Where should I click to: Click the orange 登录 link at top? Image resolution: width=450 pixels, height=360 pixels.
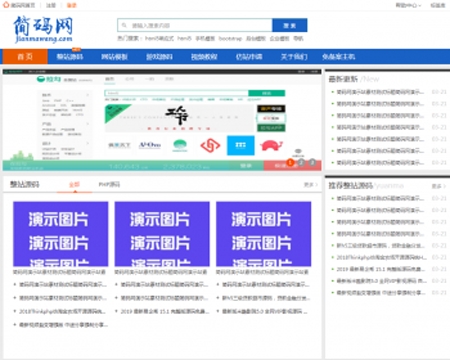pyautogui.click(x=72, y=5)
